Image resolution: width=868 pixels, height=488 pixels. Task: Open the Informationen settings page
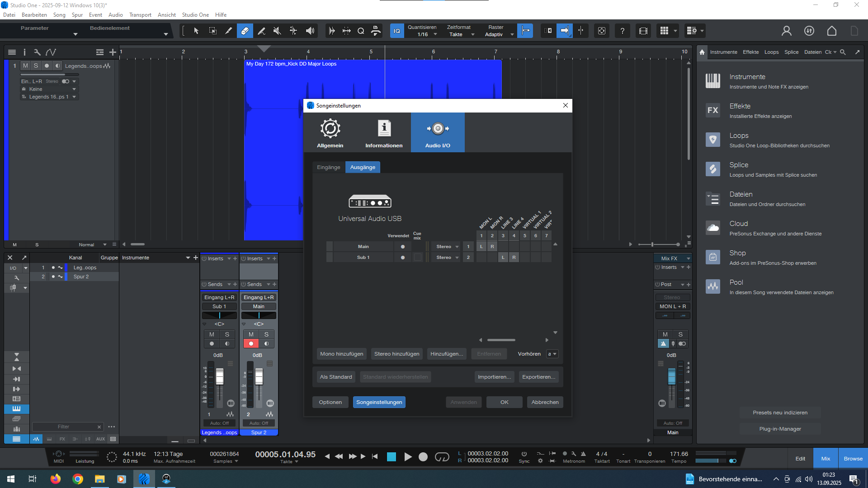(384, 133)
